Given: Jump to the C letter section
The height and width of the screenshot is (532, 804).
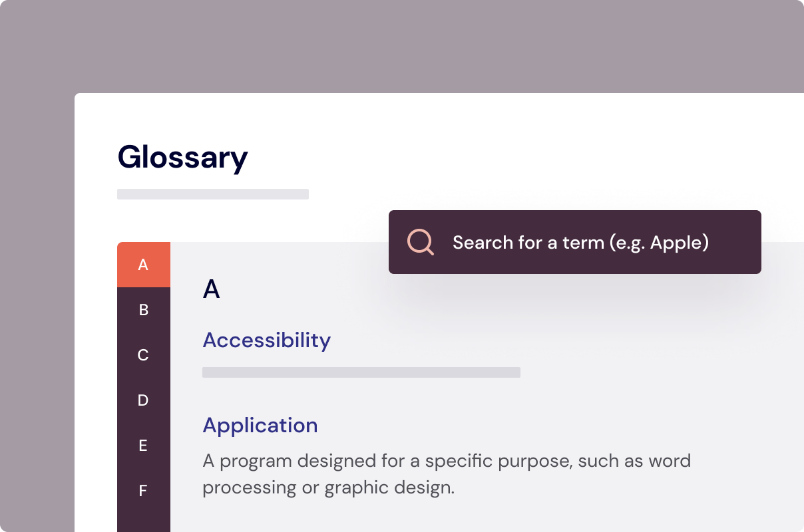Looking at the screenshot, I should (143, 355).
